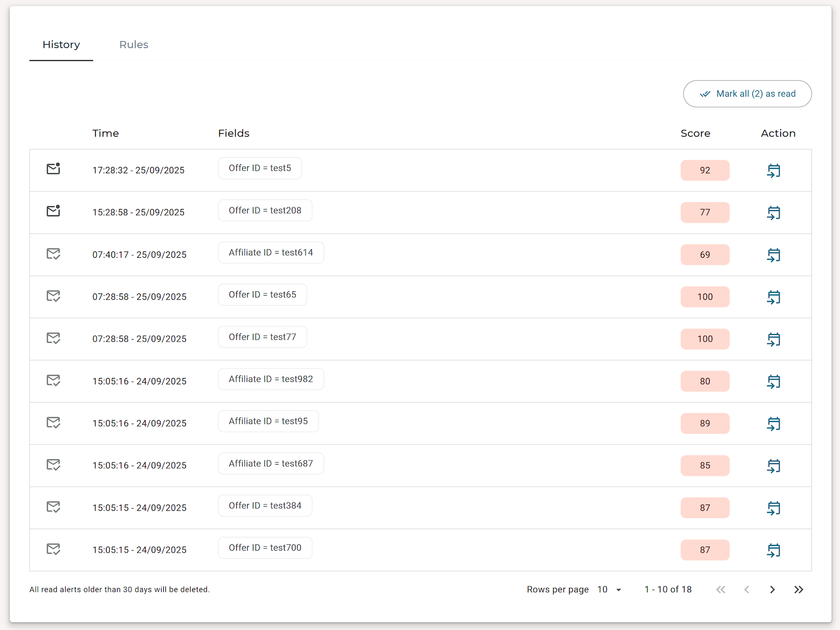Click the Affiliate ID = test95 chip
Viewport: 840px width, 630px height.
[268, 422]
